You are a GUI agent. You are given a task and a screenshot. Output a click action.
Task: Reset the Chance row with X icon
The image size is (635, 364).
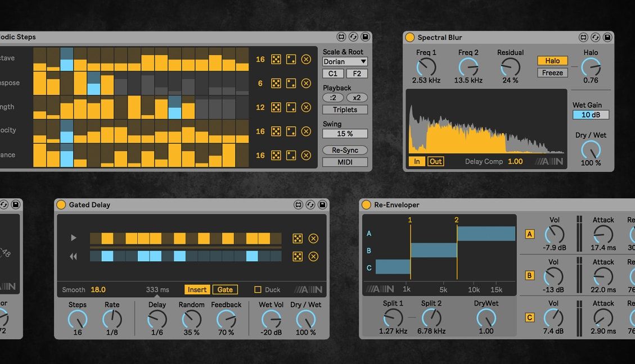[x=306, y=155]
